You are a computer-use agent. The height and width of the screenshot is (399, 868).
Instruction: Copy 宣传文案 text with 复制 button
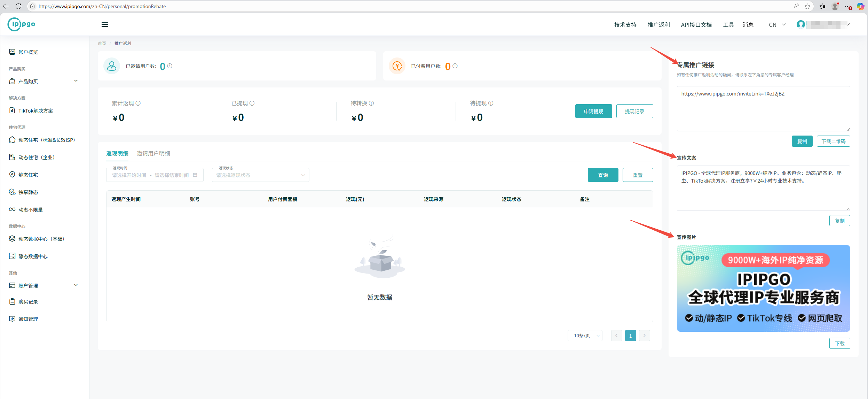(839, 221)
